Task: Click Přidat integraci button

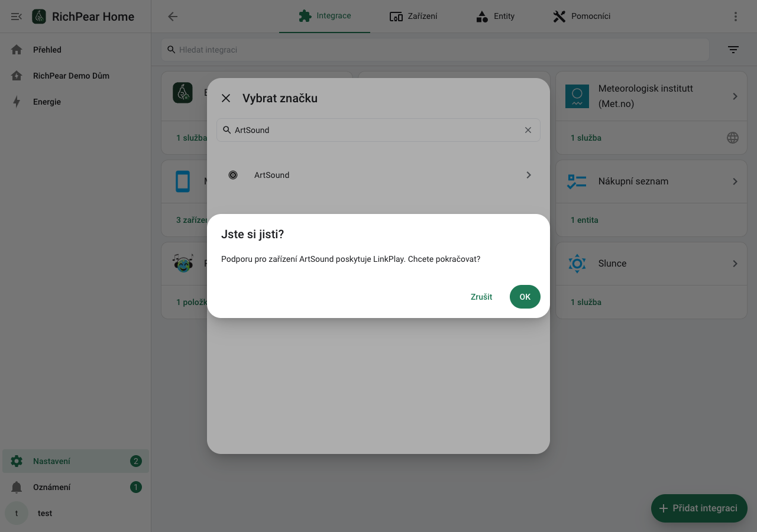Action: 699,508
